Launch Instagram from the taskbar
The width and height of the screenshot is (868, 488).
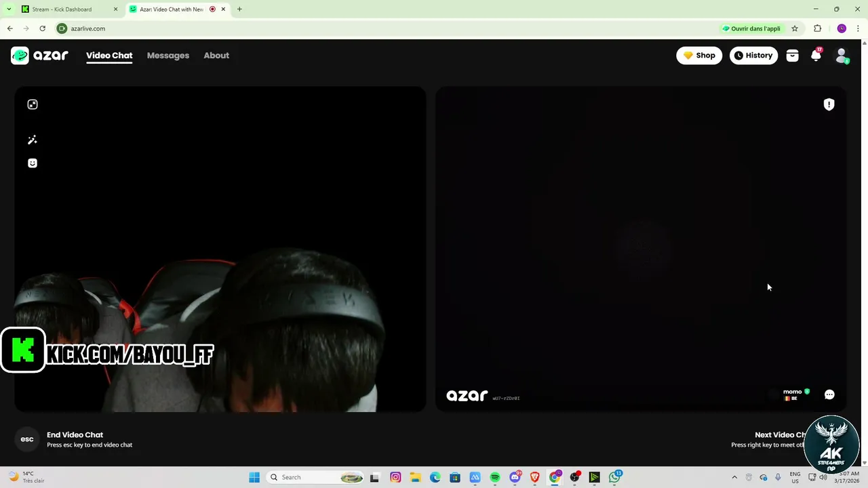click(x=395, y=477)
